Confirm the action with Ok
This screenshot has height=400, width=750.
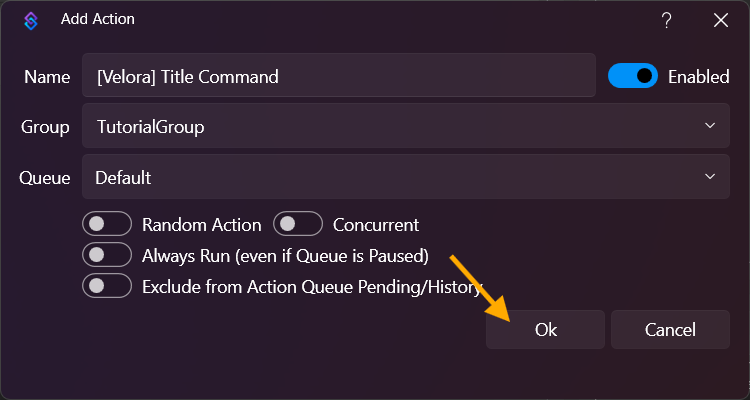[545, 329]
